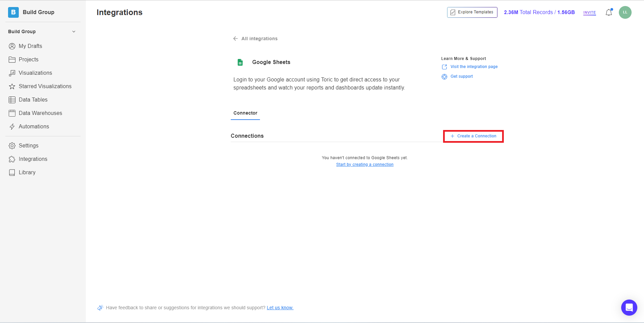Click the Learn More & Support heading
644x323 pixels.
463,59
